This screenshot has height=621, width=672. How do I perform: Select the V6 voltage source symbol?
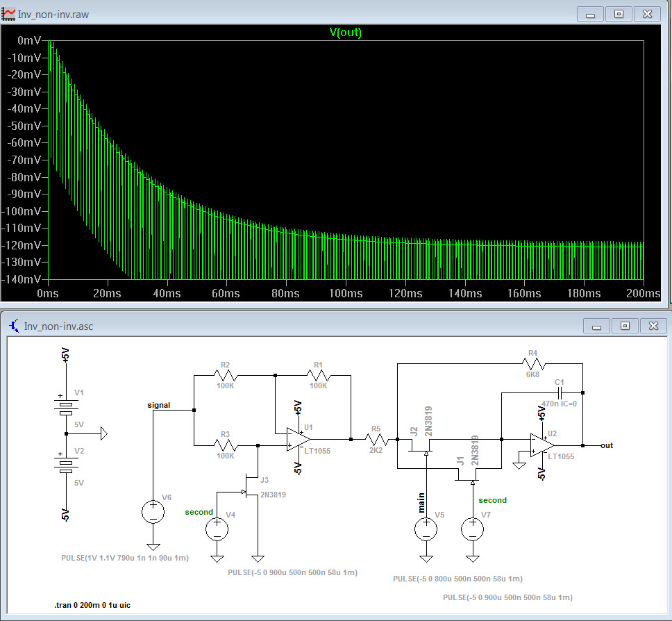[153, 513]
